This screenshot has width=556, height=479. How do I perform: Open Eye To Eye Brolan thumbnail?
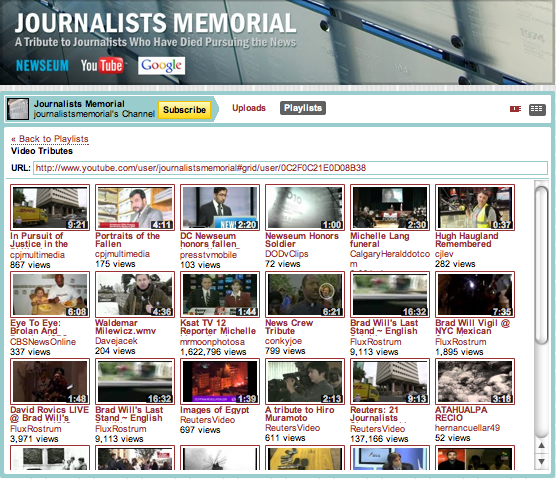(x=50, y=295)
